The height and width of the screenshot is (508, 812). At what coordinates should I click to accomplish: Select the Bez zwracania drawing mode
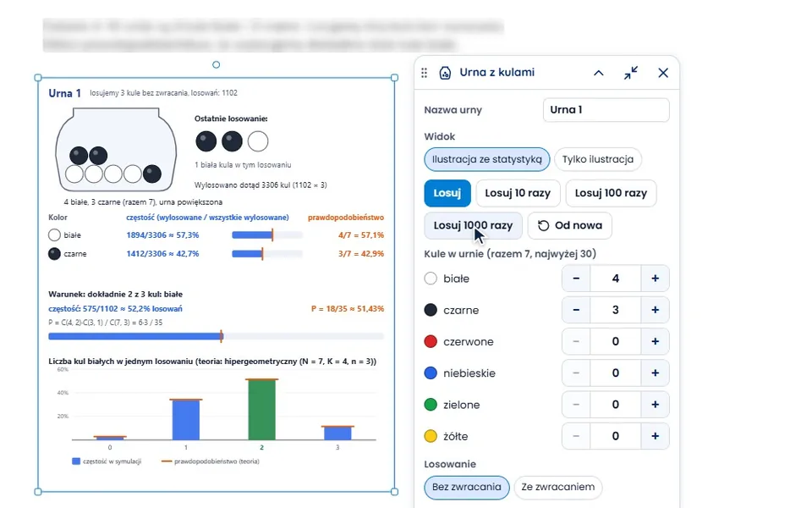(x=467, y=488)
